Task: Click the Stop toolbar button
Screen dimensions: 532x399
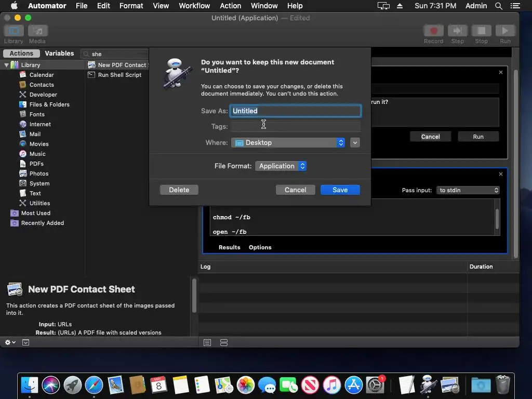Action: pyautogui.click(x=481, y=31)
